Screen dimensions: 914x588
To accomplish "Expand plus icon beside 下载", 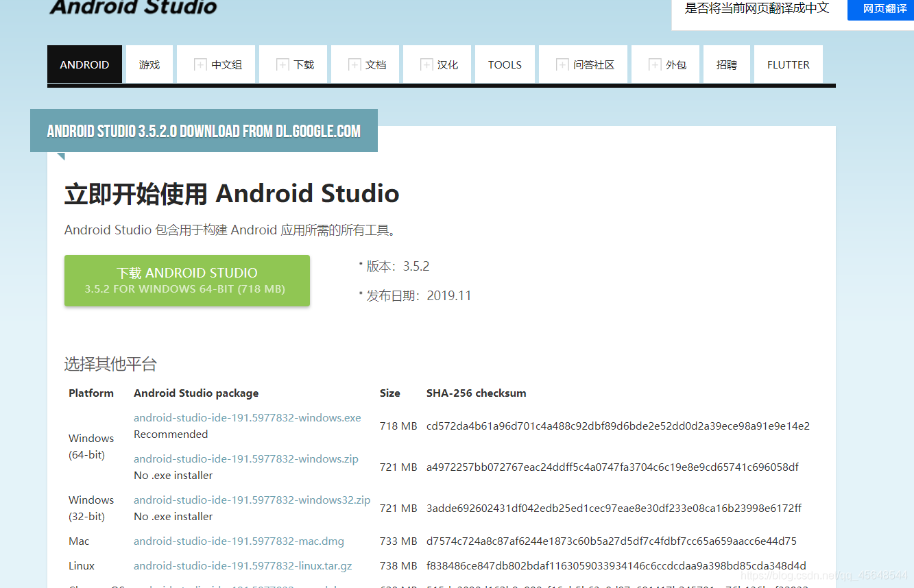I will (x=282, y=64).
